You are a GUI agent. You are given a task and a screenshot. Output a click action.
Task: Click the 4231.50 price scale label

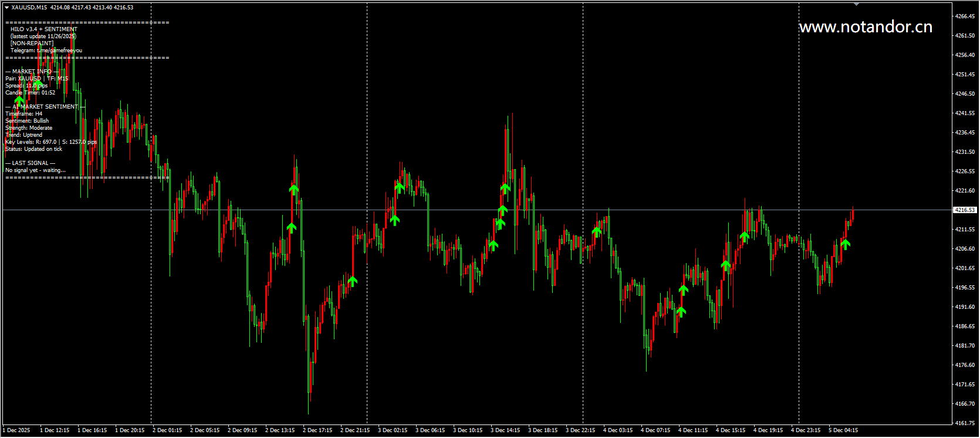[965, 152]
